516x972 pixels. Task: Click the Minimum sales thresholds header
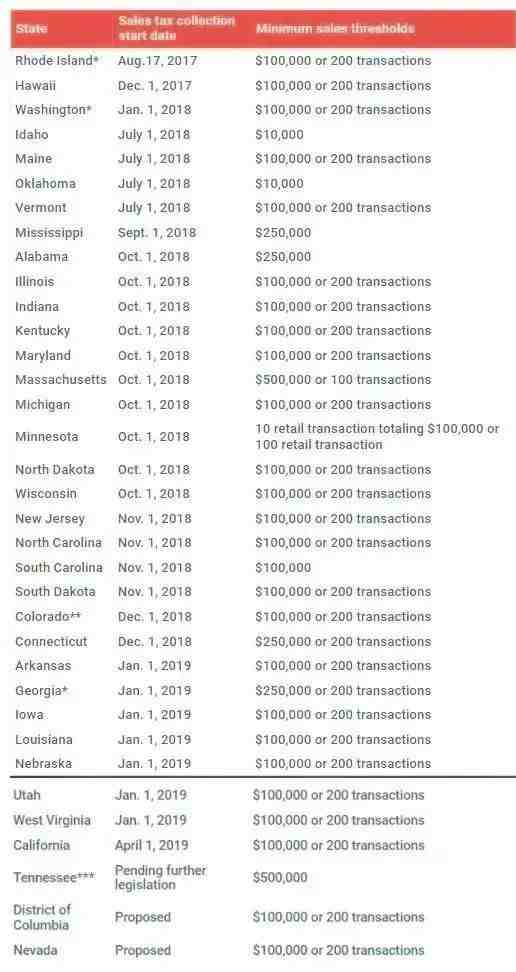click(x=335, y=29)
